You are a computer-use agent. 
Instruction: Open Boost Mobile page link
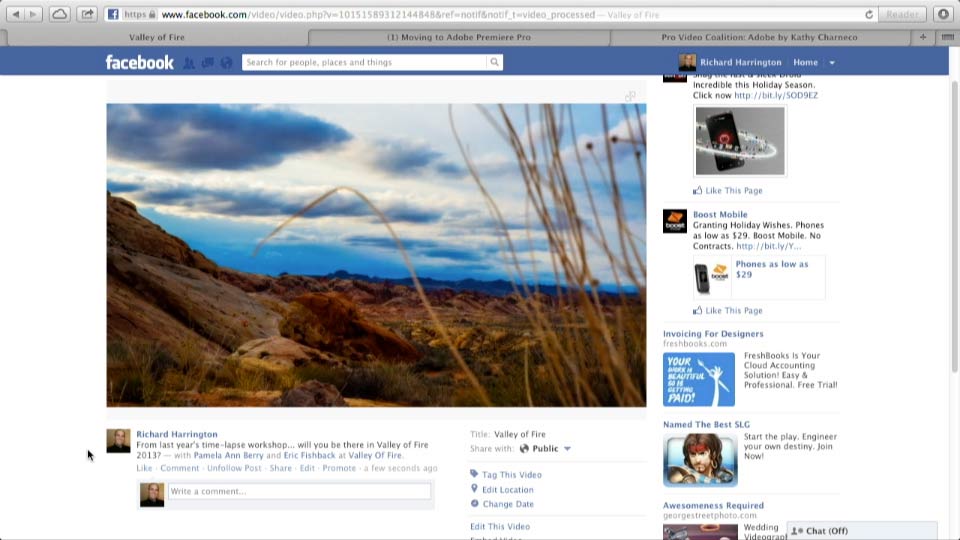(x=720, y=214)
